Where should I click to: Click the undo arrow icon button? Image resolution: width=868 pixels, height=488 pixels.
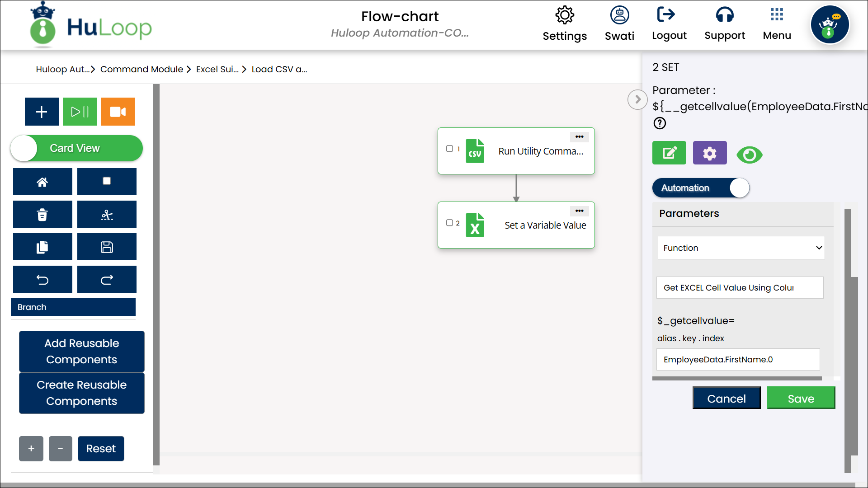[x=42, y=280]
